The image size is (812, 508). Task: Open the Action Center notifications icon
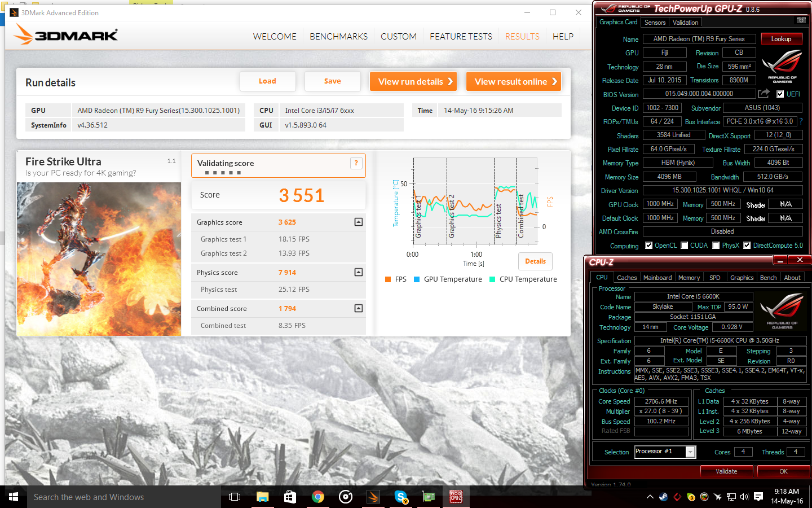[x=758, y=497]
